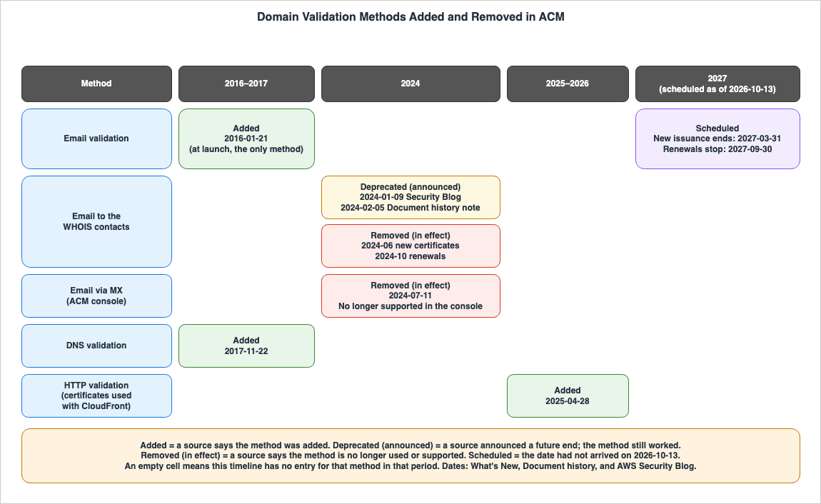Click the 'Added 2017-11-22' green box

tap(246, 346)
